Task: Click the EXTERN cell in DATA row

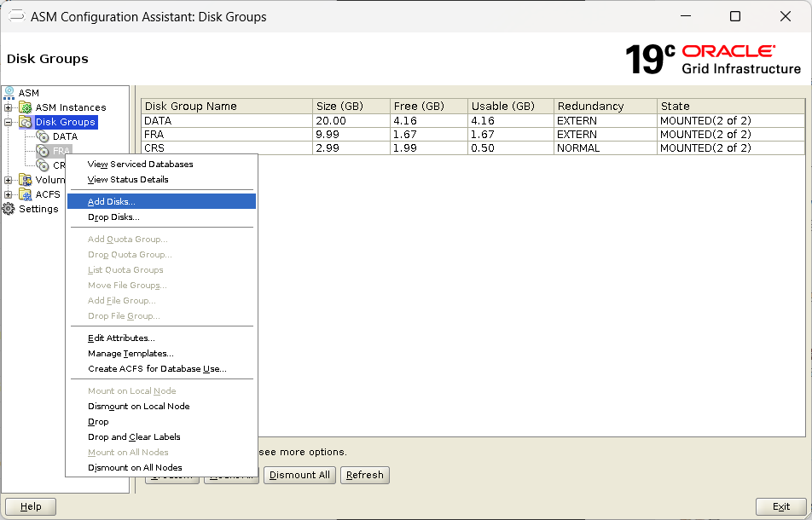Action: pyautogui.click(x=606, y=120)
